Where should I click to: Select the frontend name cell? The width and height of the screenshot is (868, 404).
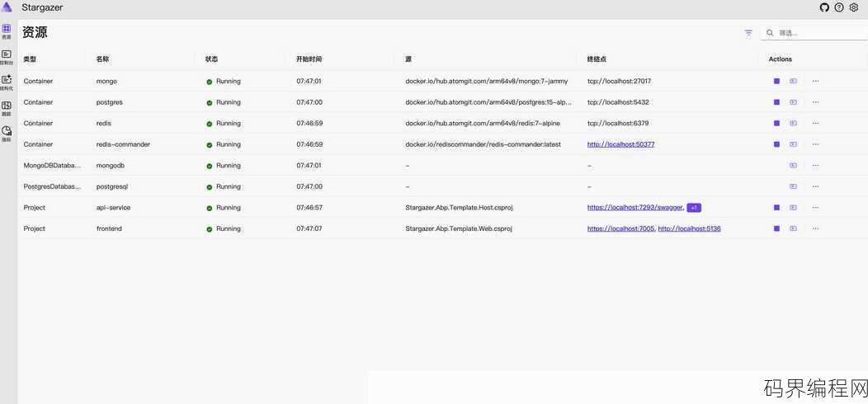point(109,228)
